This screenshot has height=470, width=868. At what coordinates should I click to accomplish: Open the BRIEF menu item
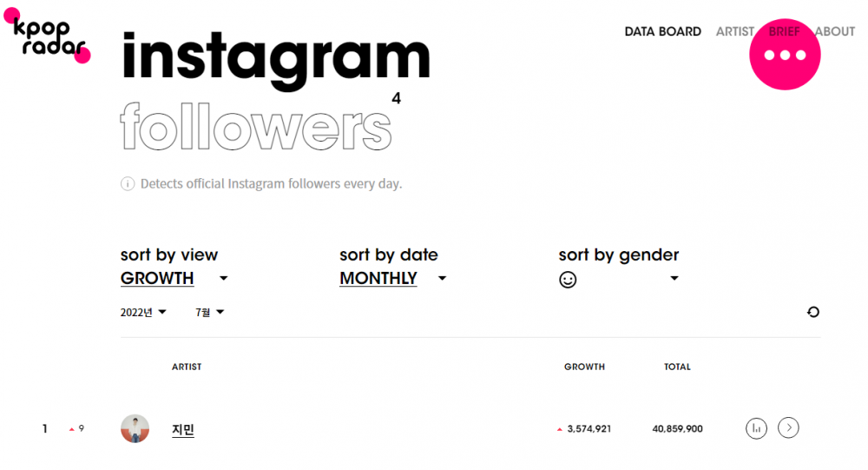[x=784, y=31]
